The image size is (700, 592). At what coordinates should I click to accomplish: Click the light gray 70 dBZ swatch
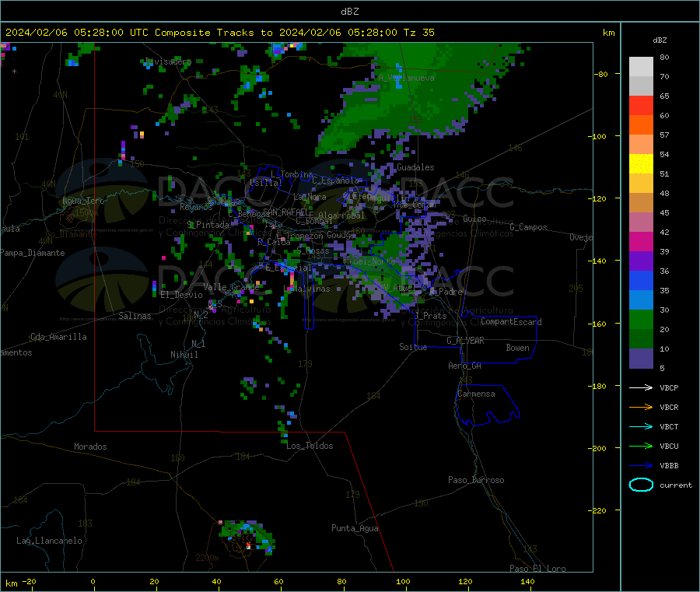click(641, 67)
